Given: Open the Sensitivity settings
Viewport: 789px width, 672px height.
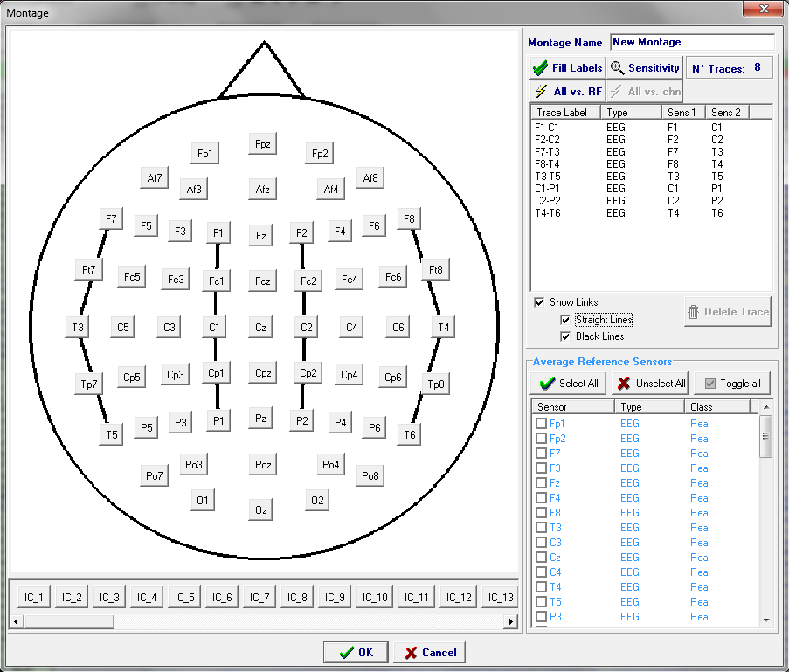Looking at the screenshot, I should 645,68.
